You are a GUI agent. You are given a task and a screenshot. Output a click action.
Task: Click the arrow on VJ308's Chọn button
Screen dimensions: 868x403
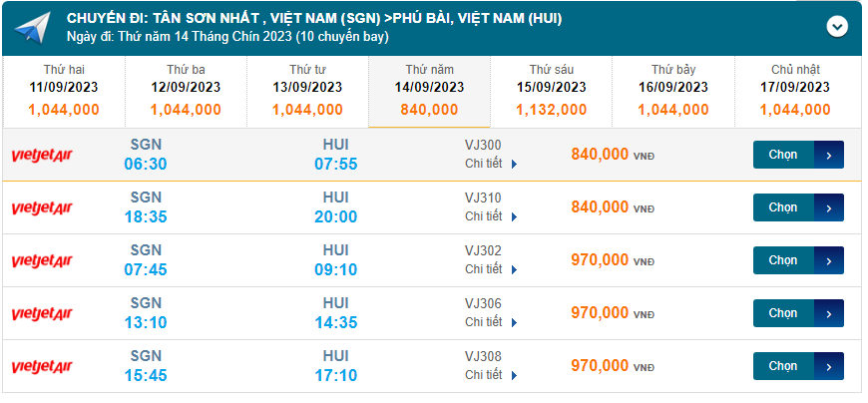click(829, 366)
